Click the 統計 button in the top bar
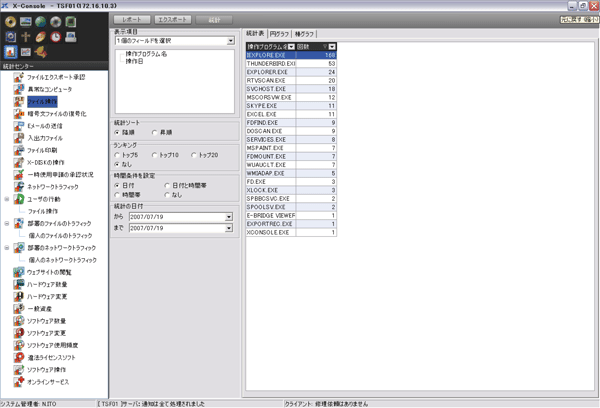600x408 pixels. 214,20
